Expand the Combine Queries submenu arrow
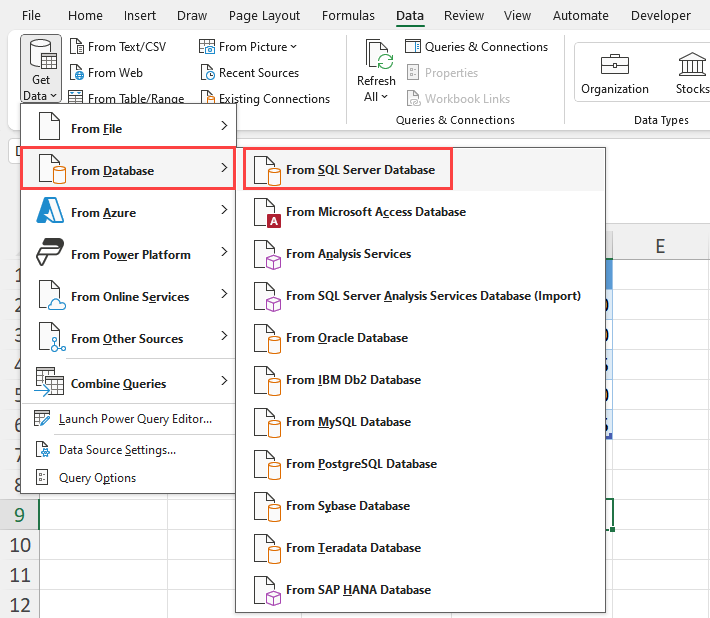This screenshot has height=618, width=710. [x=224, y=380]
